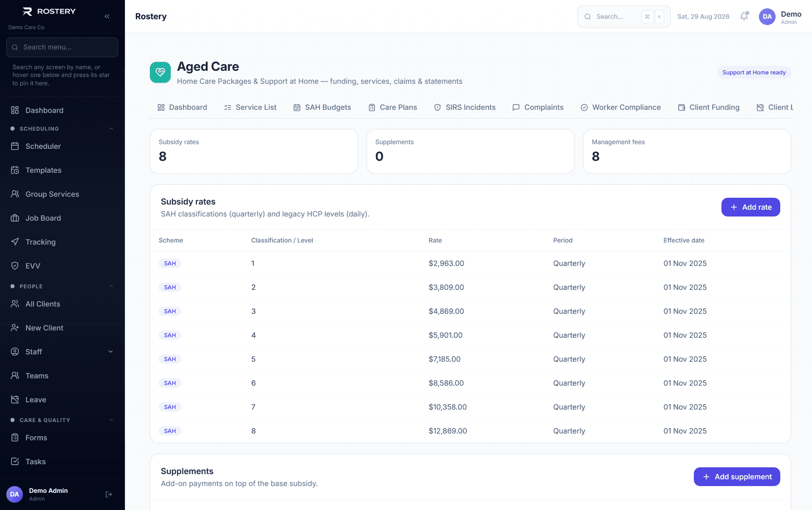Click the Support at Home ready badge
The width and height of the screenshot is (812, 510).
[754, 72]
